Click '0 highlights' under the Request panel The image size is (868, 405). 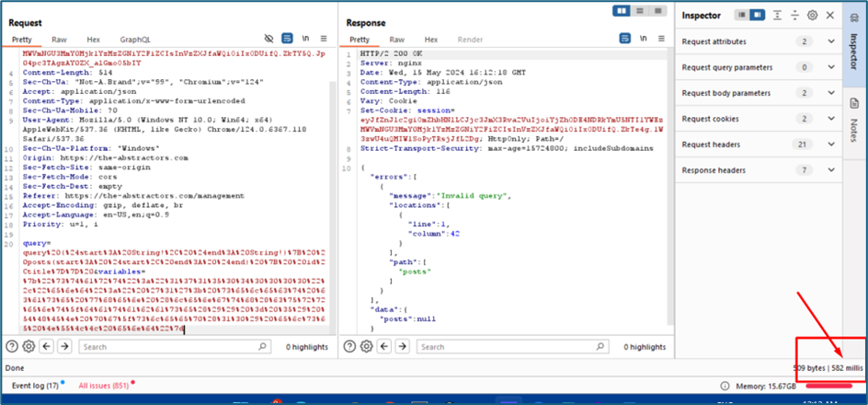pos(307,347)
